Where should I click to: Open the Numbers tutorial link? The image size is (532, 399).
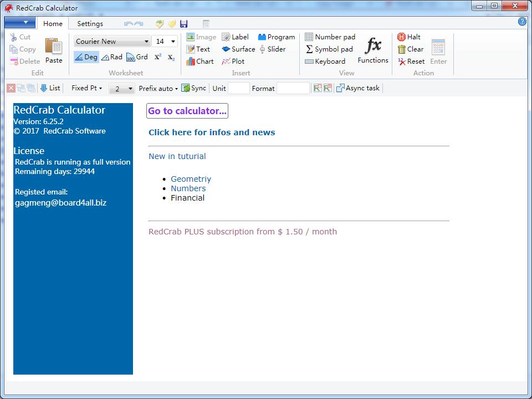click(188, 188)
